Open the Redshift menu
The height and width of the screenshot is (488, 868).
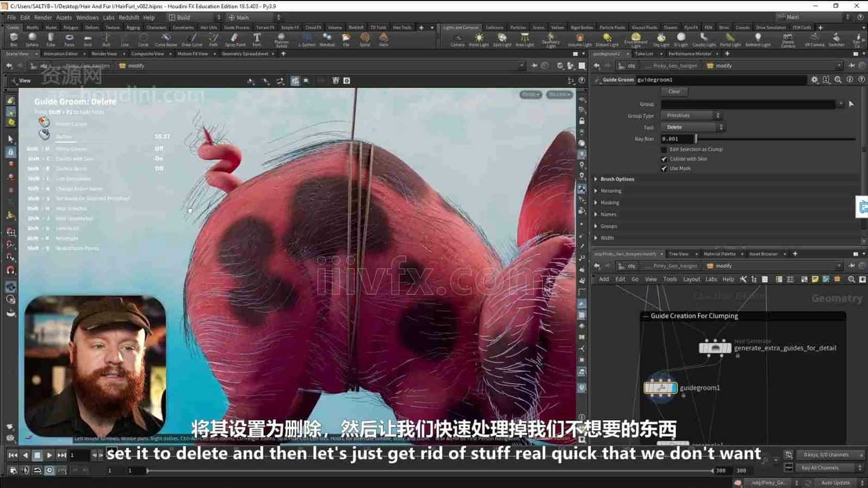tap(129, 17)
